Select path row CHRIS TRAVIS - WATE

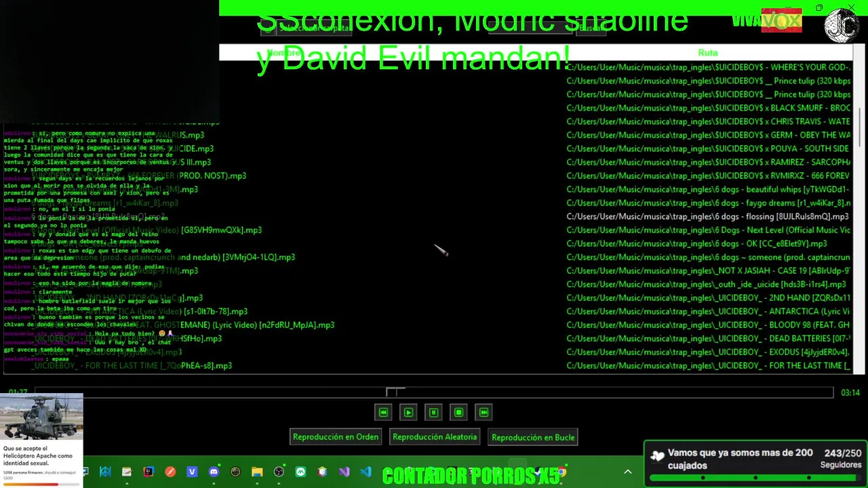709,121
